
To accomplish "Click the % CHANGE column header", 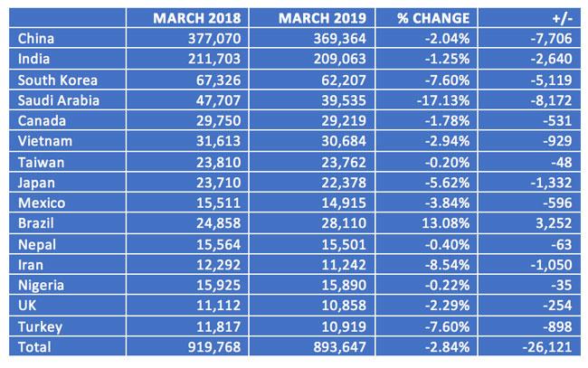I will click(426, 17).
